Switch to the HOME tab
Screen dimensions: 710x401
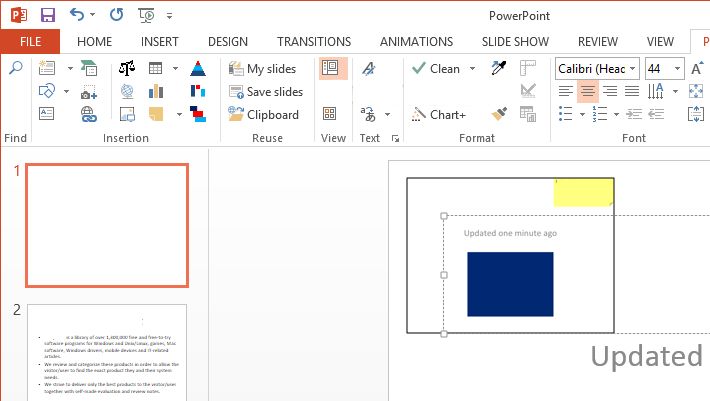coord(94,42)
